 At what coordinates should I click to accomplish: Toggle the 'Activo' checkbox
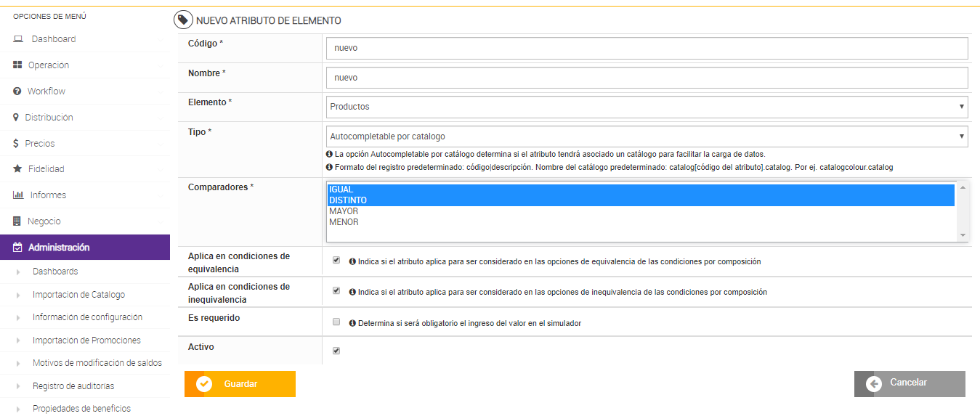click(x=336, y=351)
